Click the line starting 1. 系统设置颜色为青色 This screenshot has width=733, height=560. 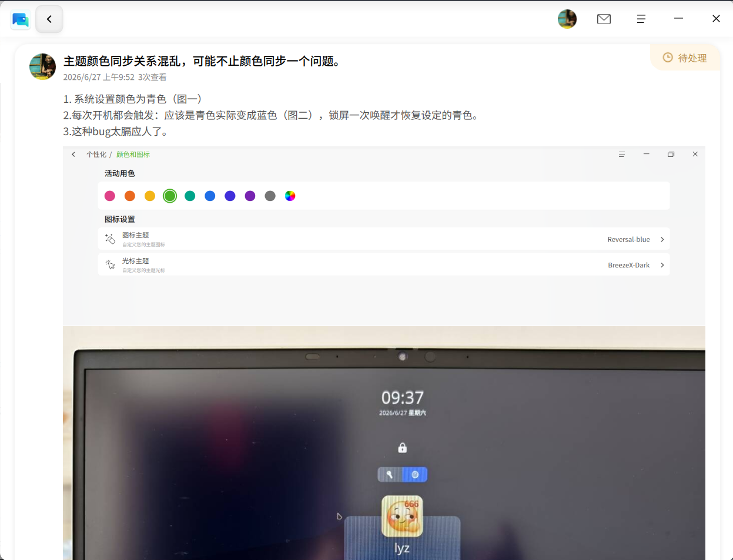pos(135,99)
